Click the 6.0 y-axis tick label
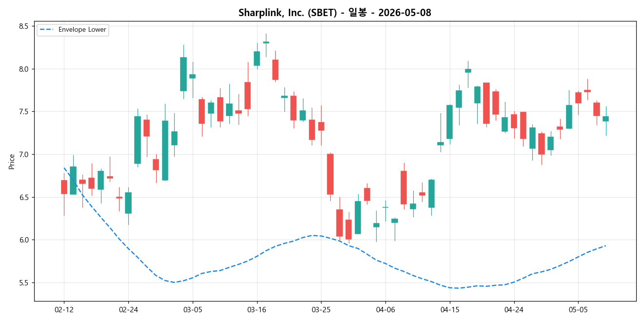 coord(24,240)
